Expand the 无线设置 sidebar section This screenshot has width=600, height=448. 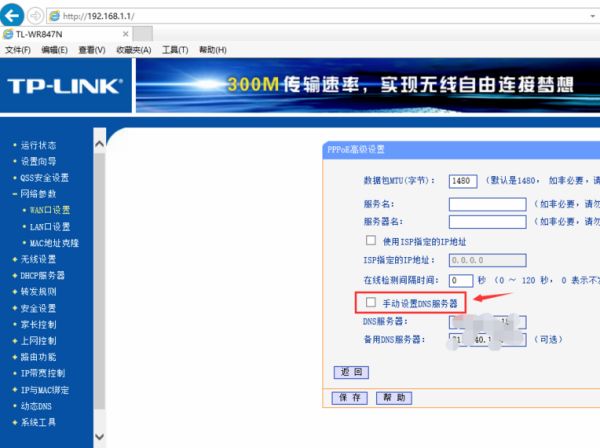click(39, 259)
